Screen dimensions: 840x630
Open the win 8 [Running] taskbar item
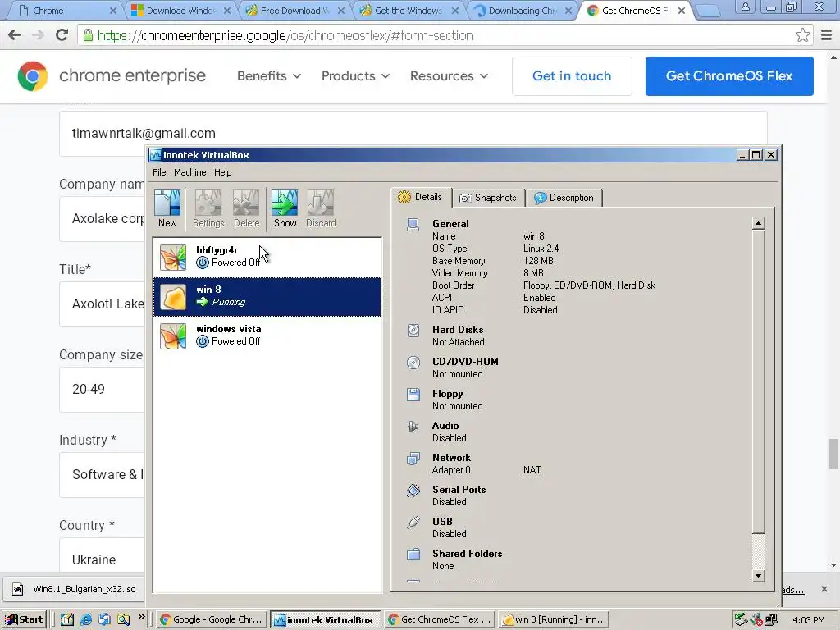(554, 619)
